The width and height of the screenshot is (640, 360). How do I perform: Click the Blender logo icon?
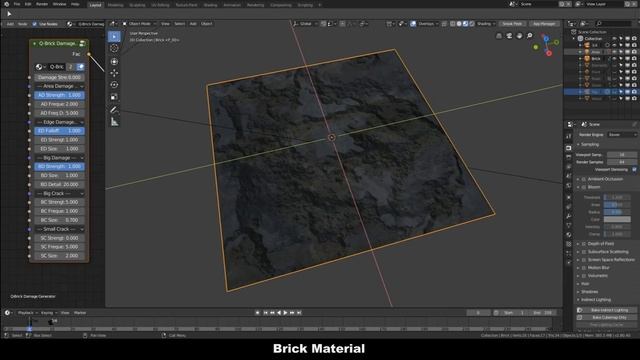(x=6, y=4)
